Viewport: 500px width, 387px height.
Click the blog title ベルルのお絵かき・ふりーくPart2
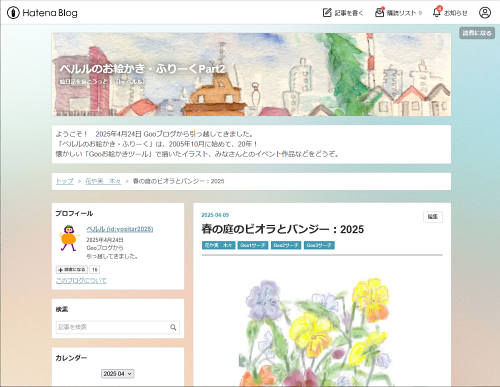pos(142,69)
